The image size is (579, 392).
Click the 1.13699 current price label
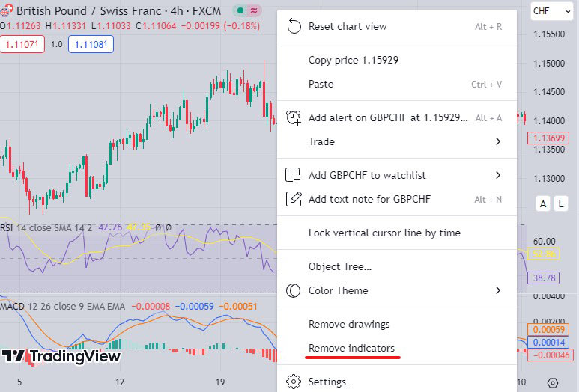coord(549,138)
